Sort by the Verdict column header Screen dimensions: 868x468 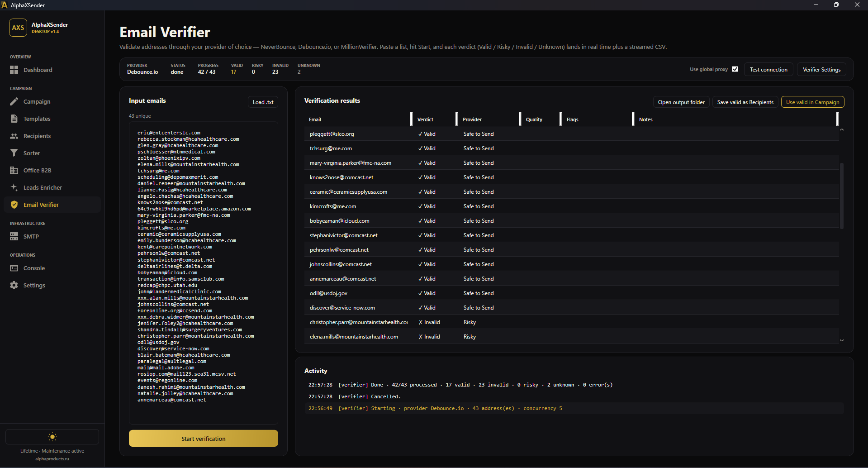(425, 119)
